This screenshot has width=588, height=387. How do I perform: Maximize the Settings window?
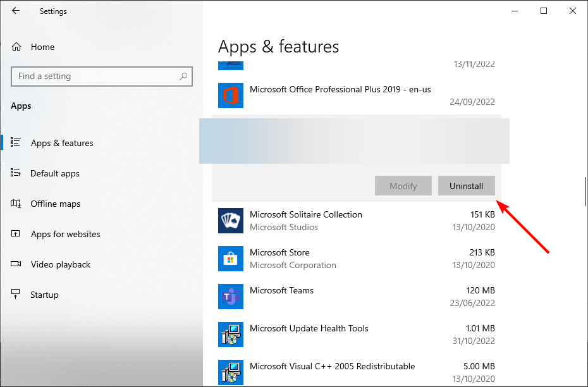tap(544, 11)
